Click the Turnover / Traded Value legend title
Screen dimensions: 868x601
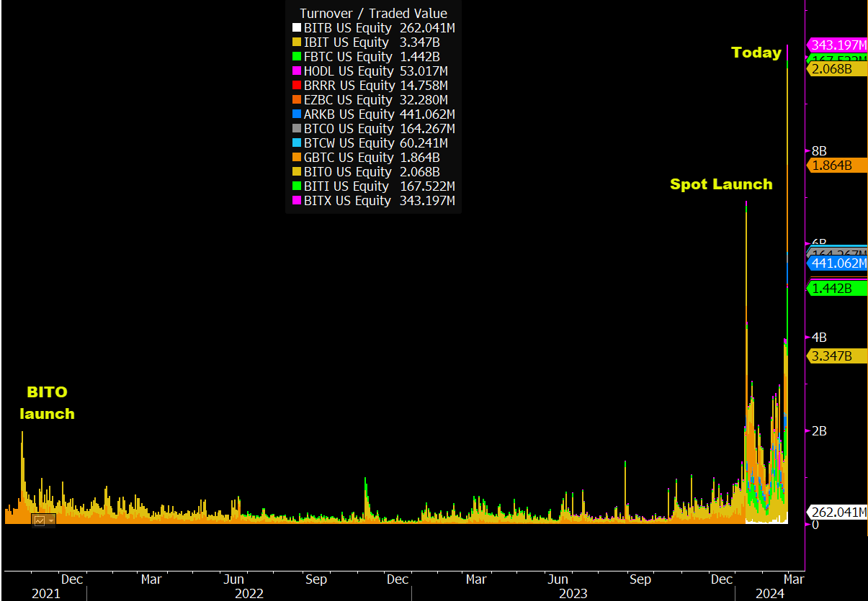coord(373,13)
